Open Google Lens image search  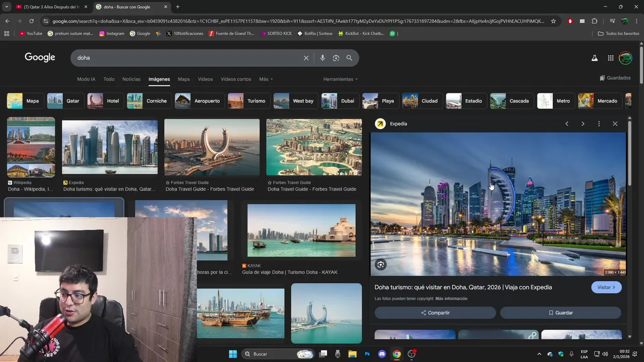(336, 58)
